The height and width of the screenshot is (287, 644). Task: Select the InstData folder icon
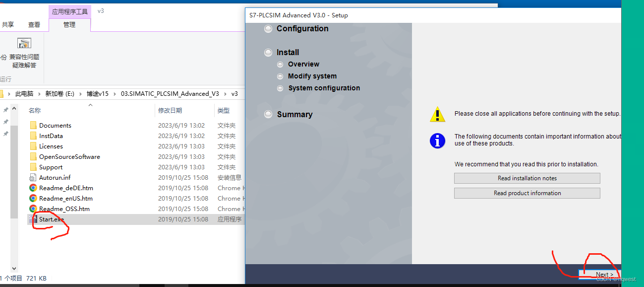coord(33,136)
